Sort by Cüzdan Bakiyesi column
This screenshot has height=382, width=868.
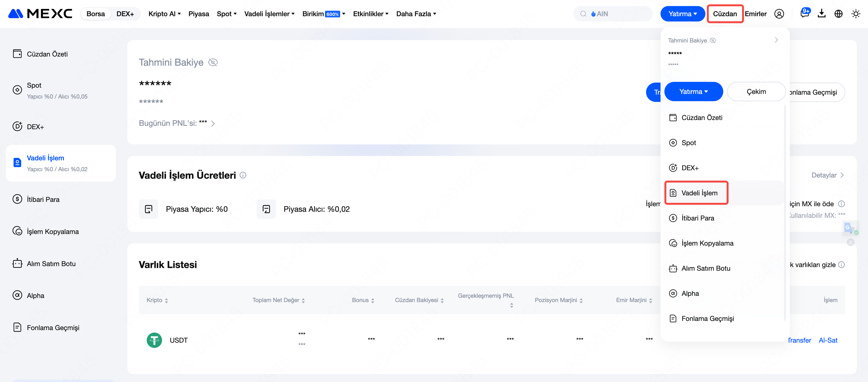coord(419,300)
